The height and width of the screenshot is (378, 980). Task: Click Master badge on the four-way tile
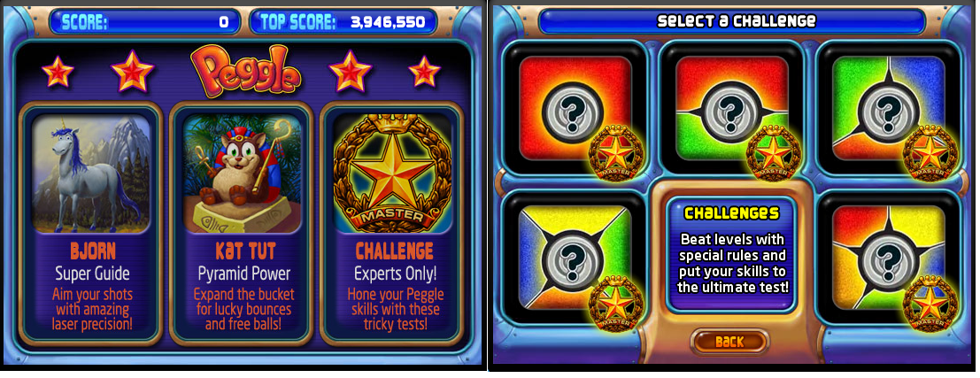[616, 303]
